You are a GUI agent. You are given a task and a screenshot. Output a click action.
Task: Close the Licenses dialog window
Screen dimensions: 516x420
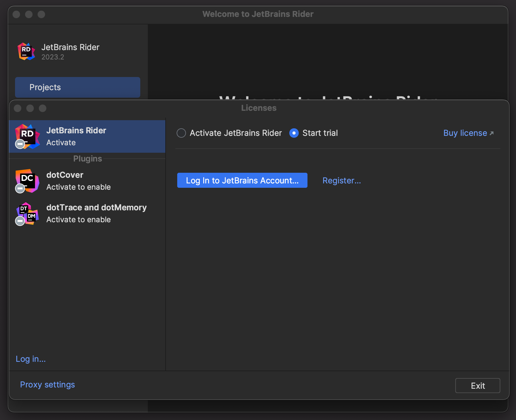click(18, 108)
